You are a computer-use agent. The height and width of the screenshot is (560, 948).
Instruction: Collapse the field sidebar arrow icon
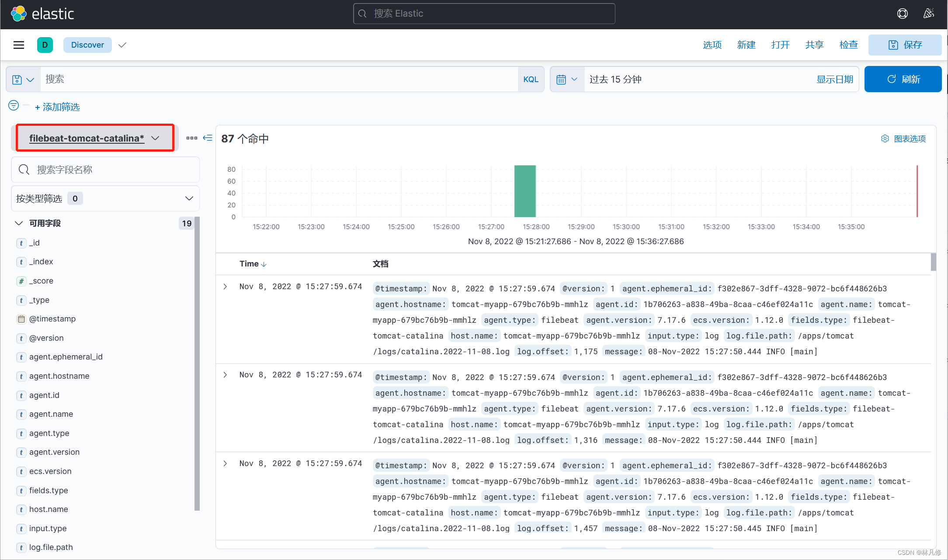[208, 138]
